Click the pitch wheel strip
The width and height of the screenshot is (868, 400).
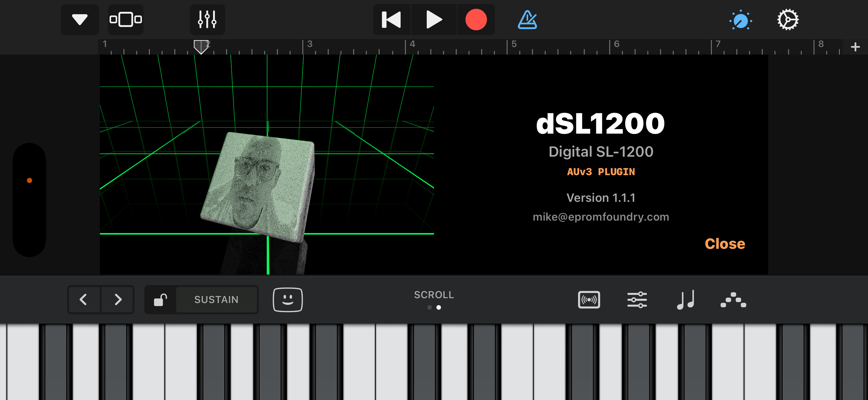coord(30,200)
